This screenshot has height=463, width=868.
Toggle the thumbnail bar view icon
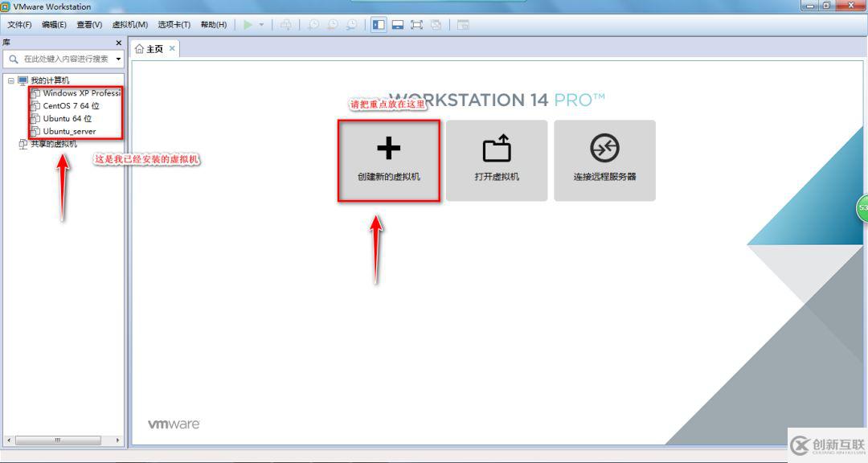398,25
